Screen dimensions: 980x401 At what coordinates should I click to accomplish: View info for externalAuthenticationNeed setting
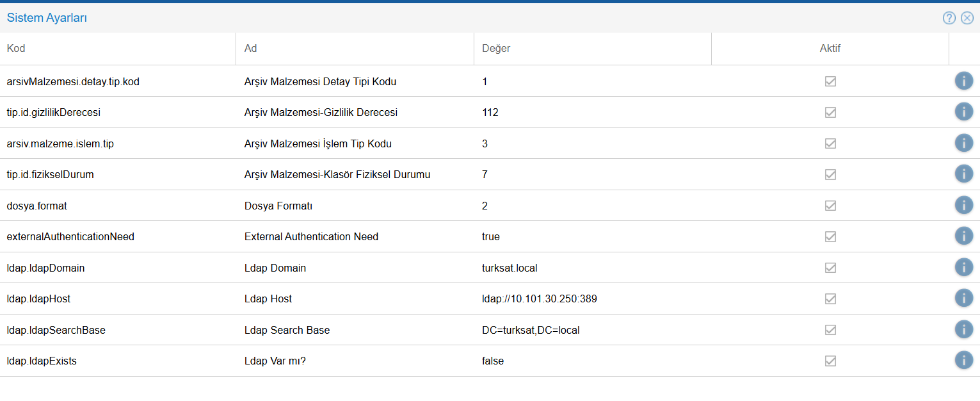coord(963,236)
